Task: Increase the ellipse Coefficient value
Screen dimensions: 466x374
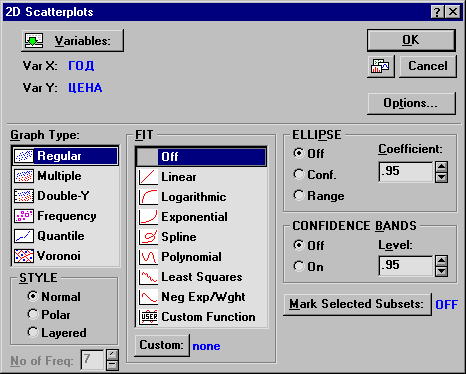Action: point(442,167)
